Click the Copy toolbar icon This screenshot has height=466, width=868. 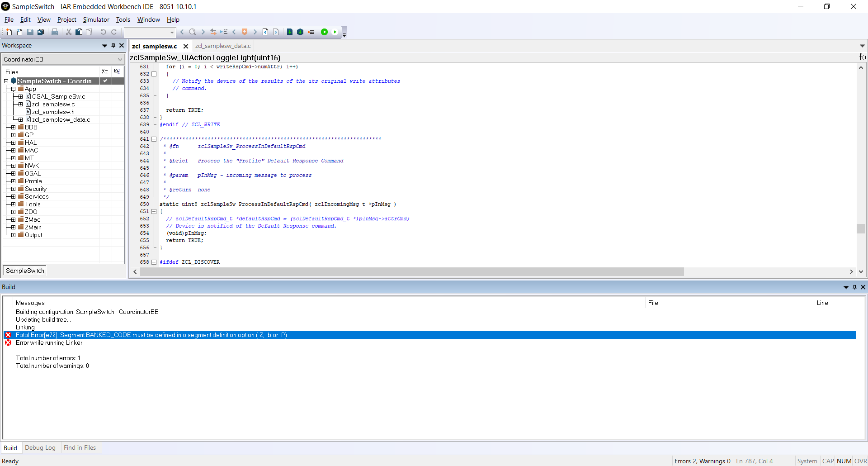pos(79,32)
